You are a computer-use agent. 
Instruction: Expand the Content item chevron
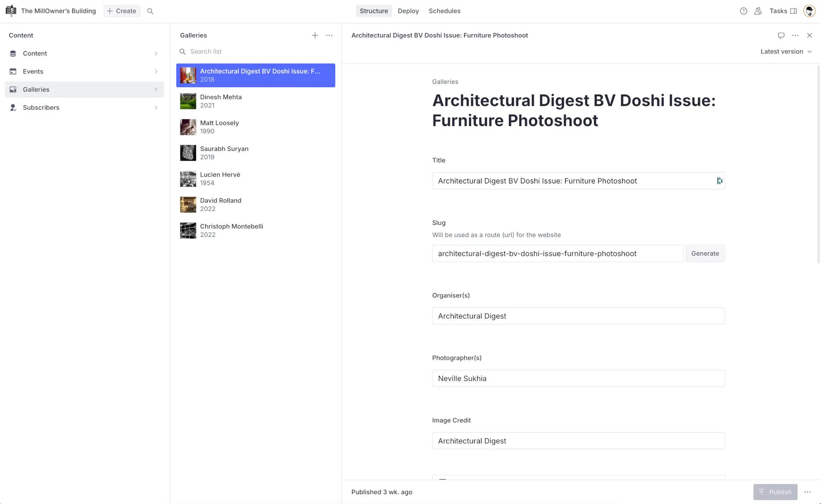pos(156,53)
